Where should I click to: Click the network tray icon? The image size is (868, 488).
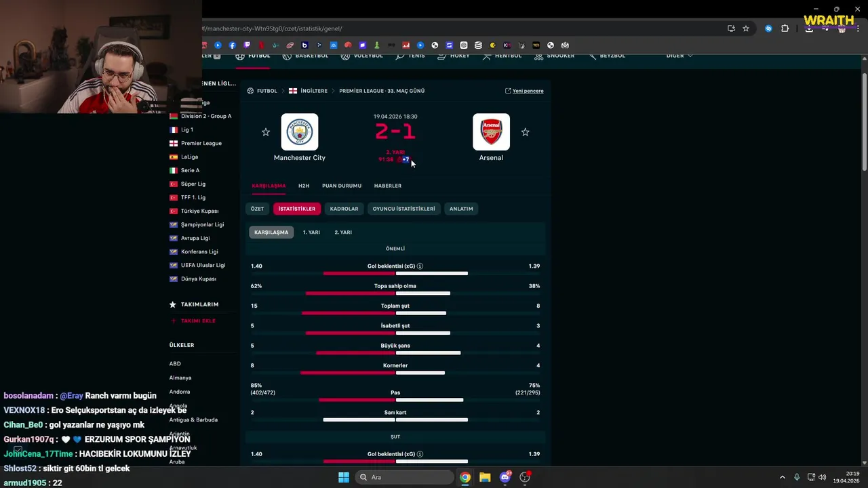(810, 477)
